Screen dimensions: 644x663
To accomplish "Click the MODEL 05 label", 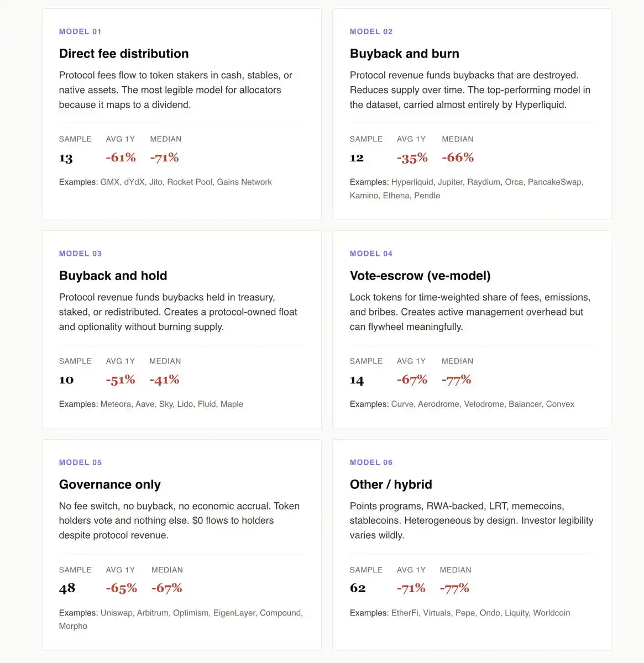I will pyautogui.click(x=80, y=462).
